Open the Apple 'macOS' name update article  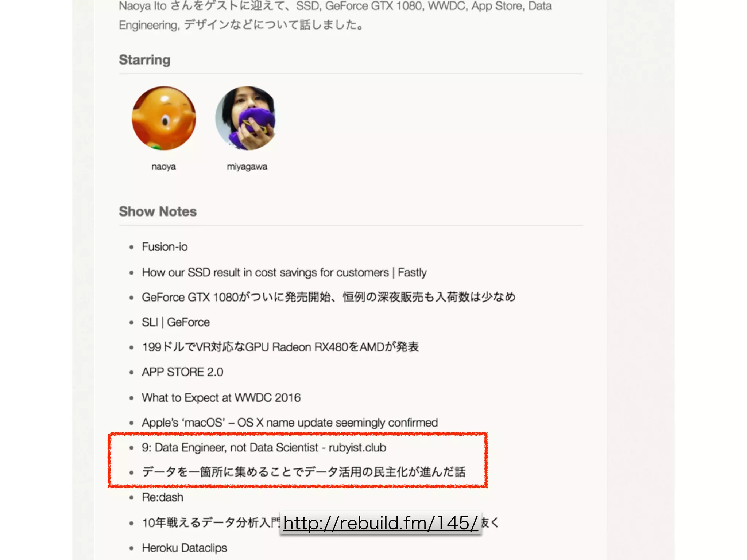(x=290, y=423)
